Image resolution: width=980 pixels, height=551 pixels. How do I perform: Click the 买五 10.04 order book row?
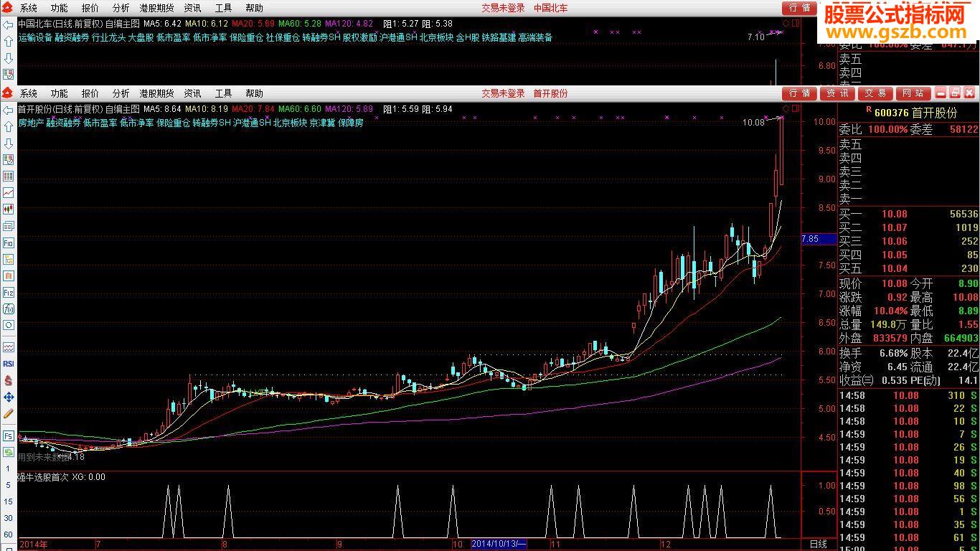(908, 268)
